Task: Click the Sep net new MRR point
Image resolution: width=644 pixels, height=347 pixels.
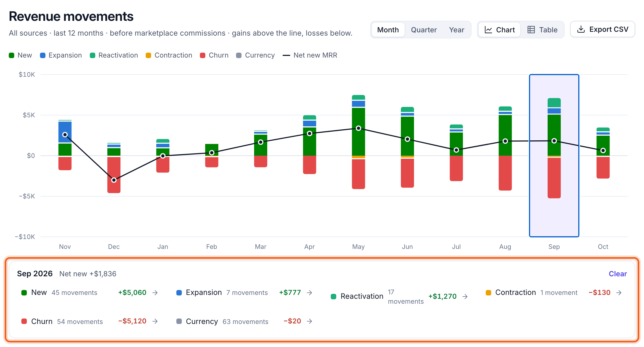Action: tap(554, 141)
